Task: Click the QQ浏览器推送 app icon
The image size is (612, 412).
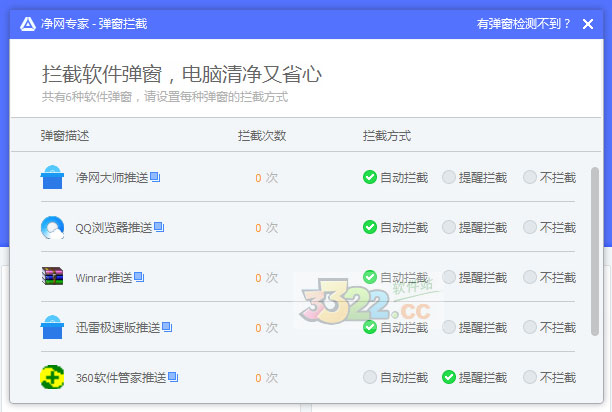Action: coord(52,227)
